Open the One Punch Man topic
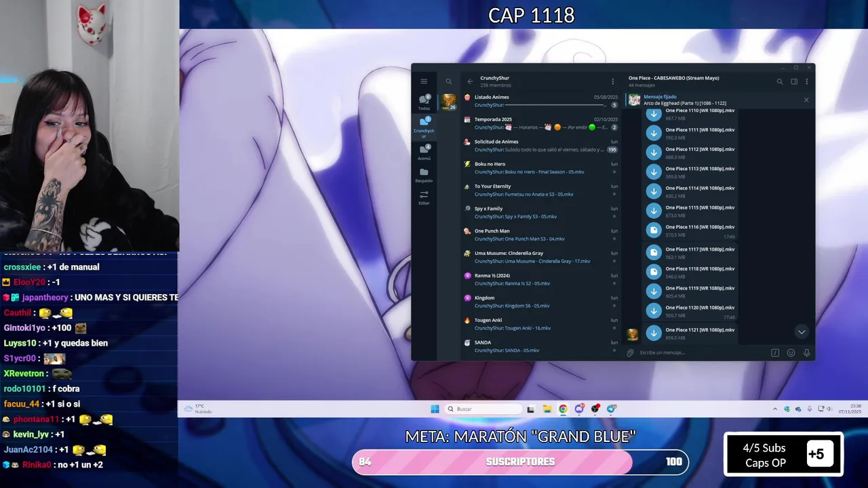 tap(540, 235)
